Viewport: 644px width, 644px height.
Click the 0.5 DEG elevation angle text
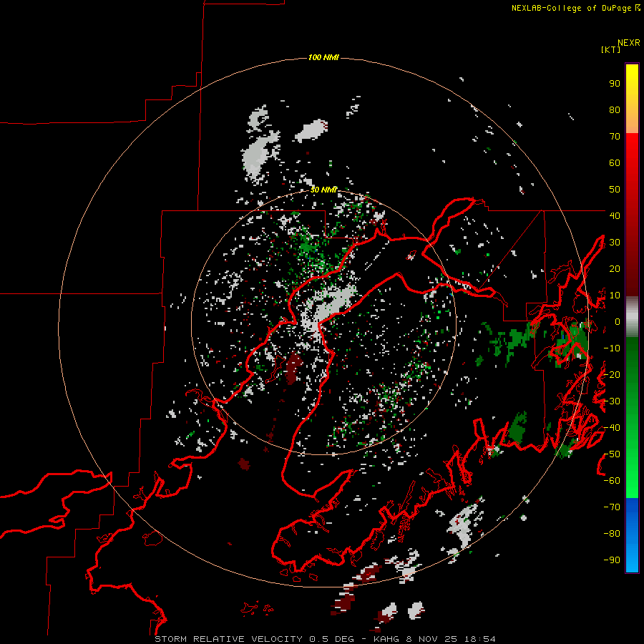tap(331, 639)
